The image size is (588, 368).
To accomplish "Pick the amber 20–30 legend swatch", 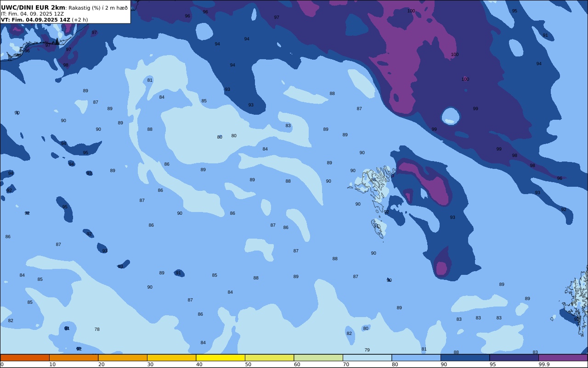I will click(x=123, y=357).
